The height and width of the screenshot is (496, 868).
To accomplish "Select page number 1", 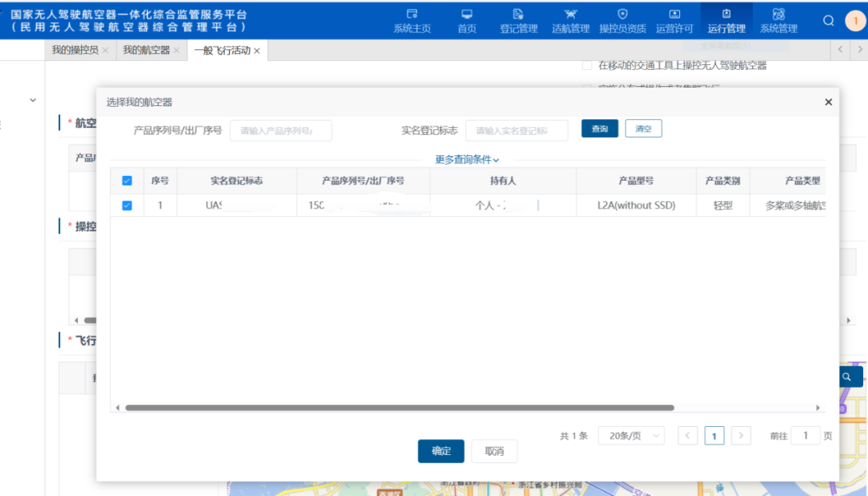I will (714, 437).
